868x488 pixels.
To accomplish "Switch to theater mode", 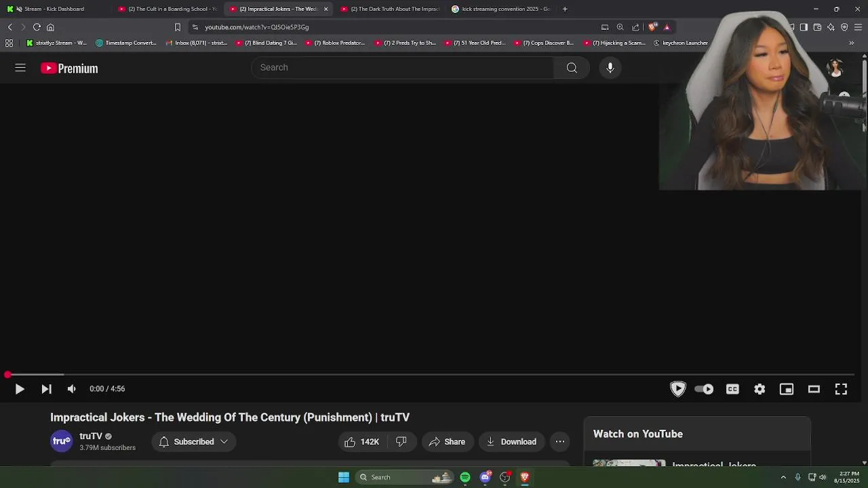I will (814, 389).
